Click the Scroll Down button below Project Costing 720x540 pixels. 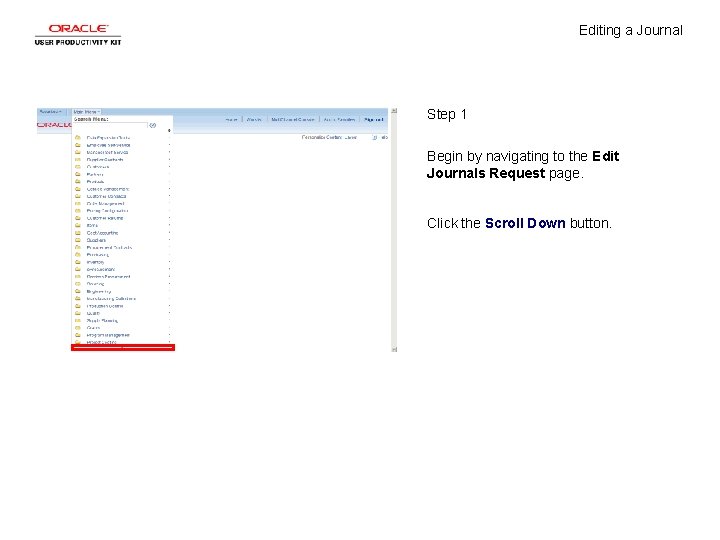[x=123, y=348]
